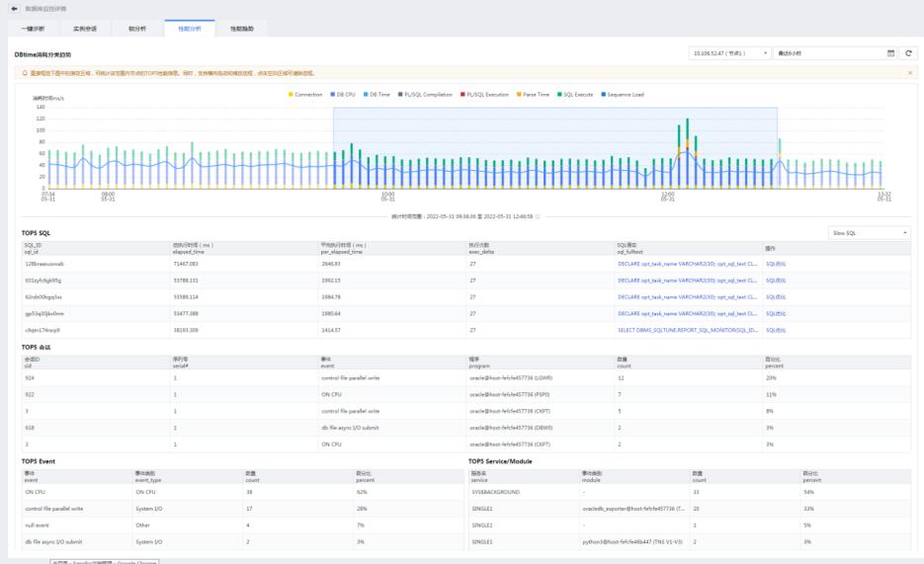Toggle the Sequence Load legend item
The image size is (924, 564).
[x=622, y=95]
